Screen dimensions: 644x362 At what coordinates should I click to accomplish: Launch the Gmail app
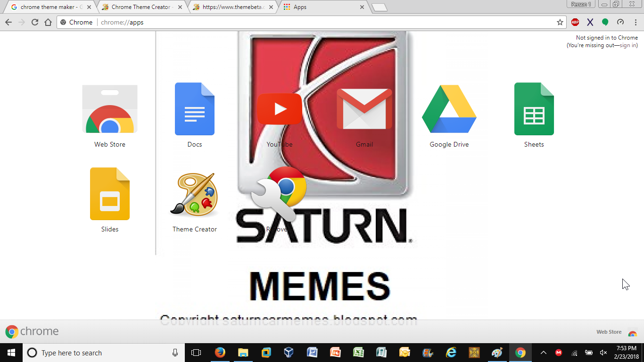coord(364,109)
